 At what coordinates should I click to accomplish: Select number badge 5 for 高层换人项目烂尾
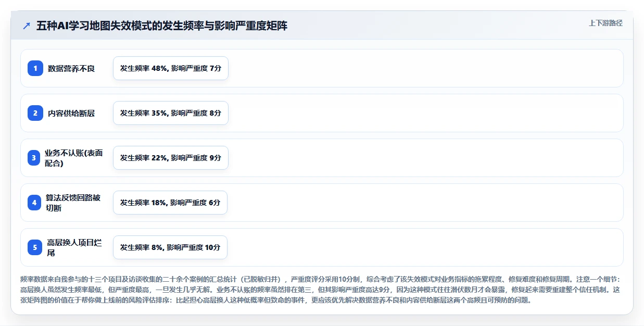[35, 247]
